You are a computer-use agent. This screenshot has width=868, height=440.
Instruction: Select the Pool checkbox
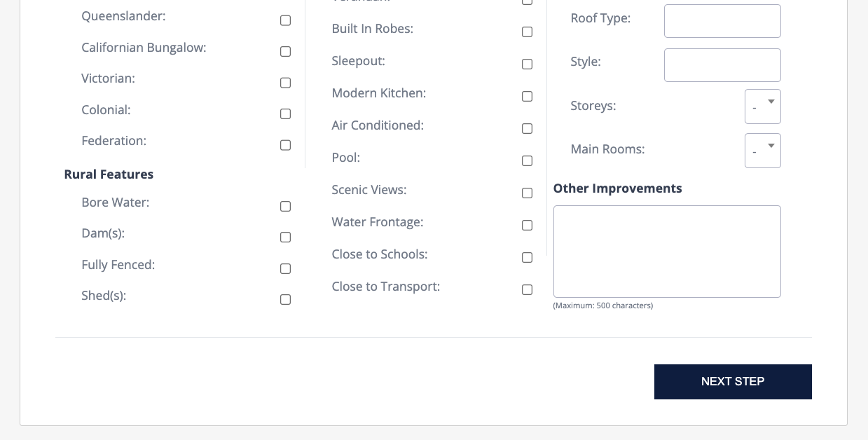point(527,161)
